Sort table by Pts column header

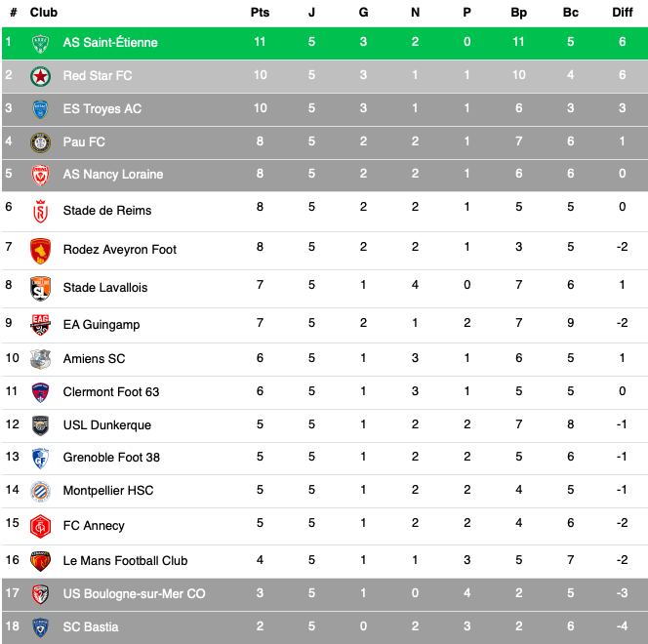[x=260, y=13]
